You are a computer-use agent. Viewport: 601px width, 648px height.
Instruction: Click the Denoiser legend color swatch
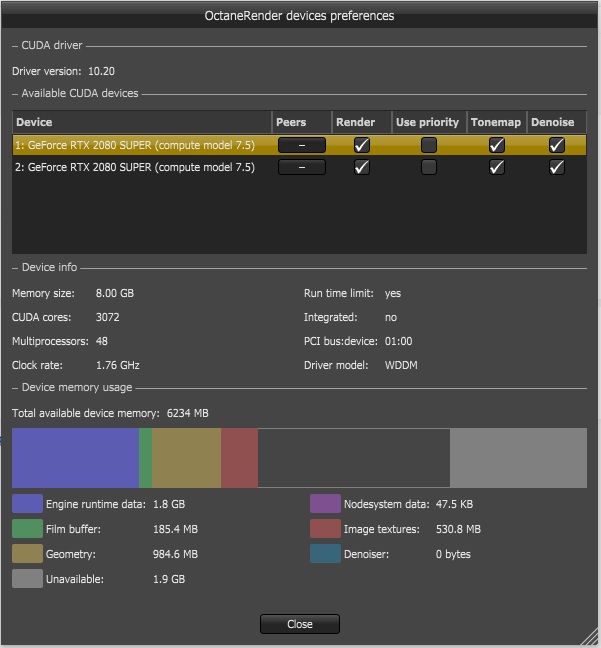click(325, 554)
